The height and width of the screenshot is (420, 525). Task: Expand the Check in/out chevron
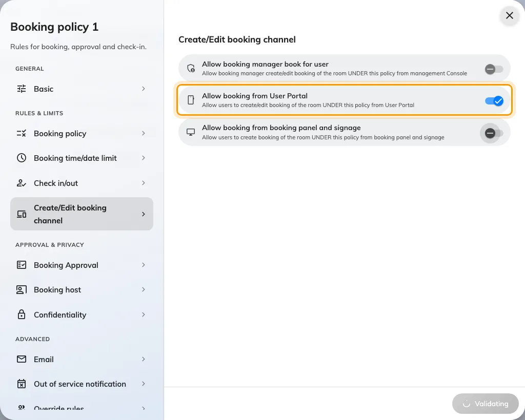144,183
